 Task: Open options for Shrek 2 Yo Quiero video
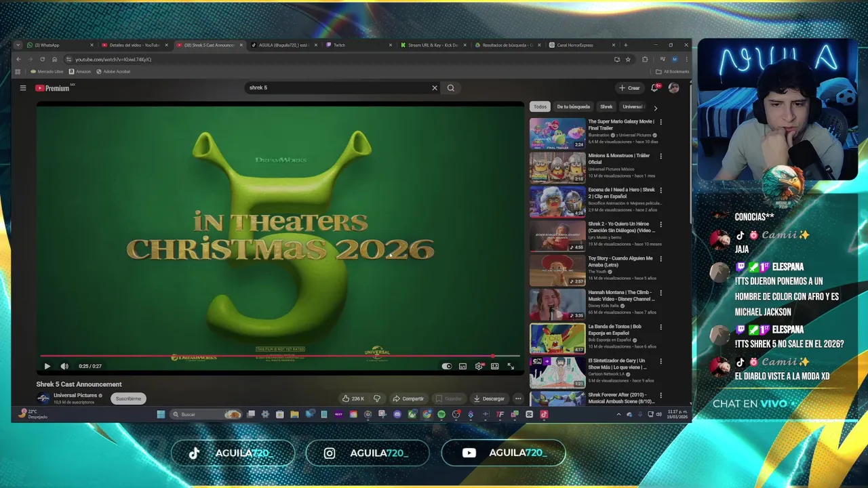(x=660, y=224)
